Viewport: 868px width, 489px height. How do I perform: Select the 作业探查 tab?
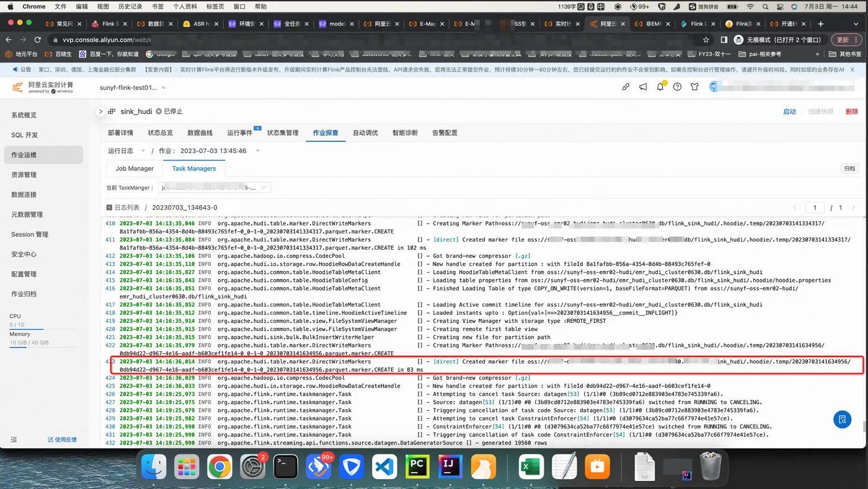pyautogui.click(x=325, y=133)
